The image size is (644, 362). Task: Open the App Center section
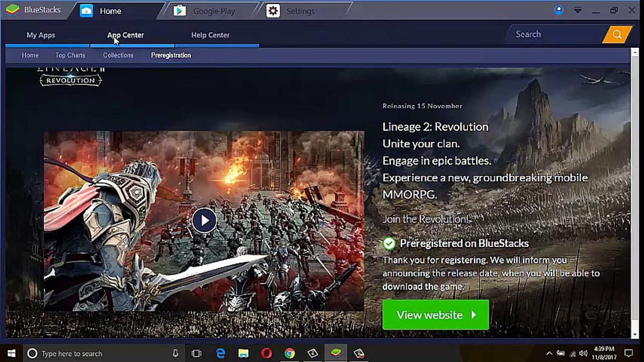pyautogui.click(x=126, y=35)
